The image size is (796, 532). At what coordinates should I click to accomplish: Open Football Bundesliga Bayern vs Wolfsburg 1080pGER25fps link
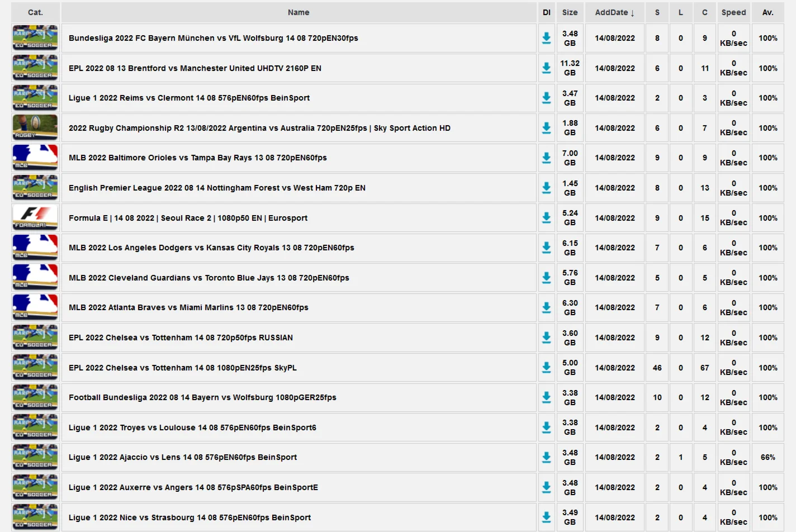coord(202,397)
